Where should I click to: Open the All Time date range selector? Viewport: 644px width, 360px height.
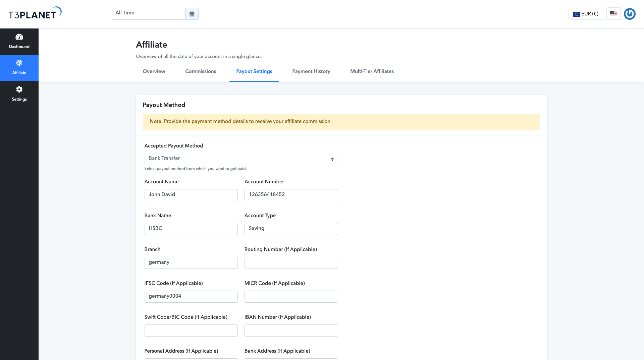pos(148,13)
